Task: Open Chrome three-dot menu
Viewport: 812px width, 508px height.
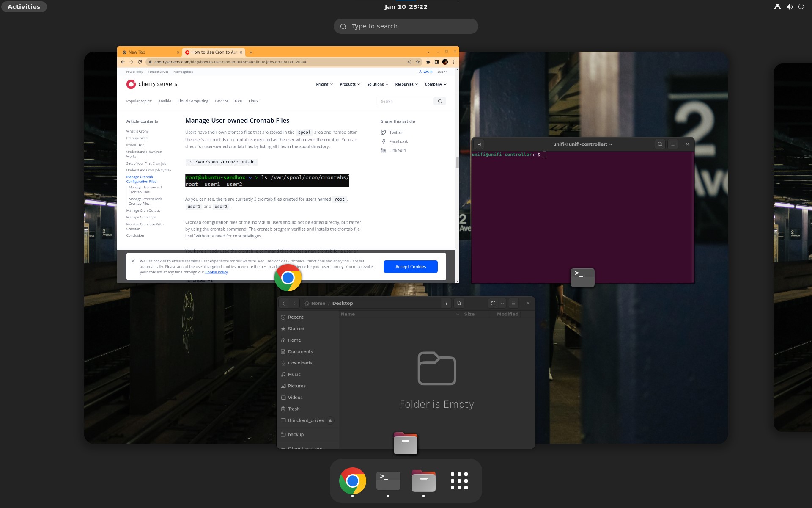Action: tap(453, 62)
